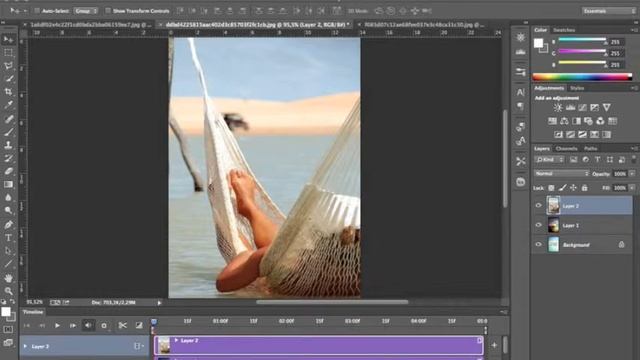Open the Fill slider dropdown arrow

pos(632,188)
